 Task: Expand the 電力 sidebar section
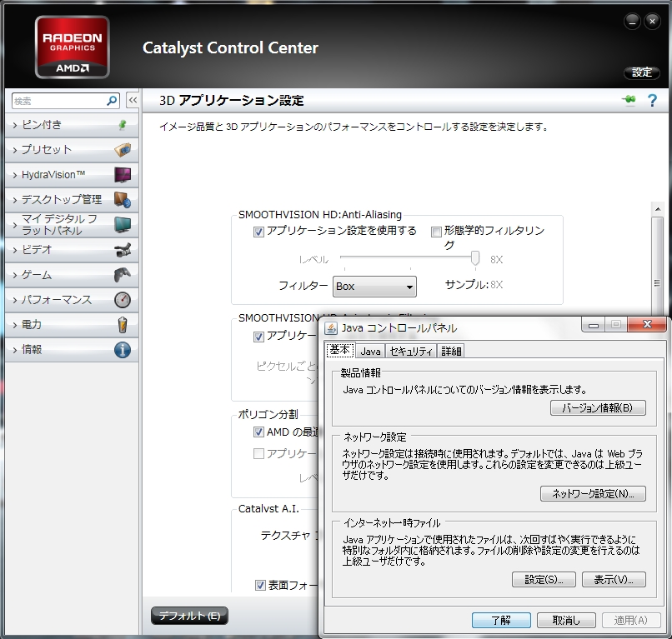[72, 325]
